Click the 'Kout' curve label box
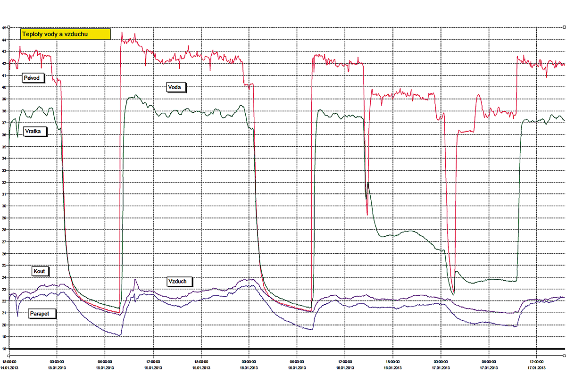This screenshot has width=566, height=392. (x=41, y=271)
